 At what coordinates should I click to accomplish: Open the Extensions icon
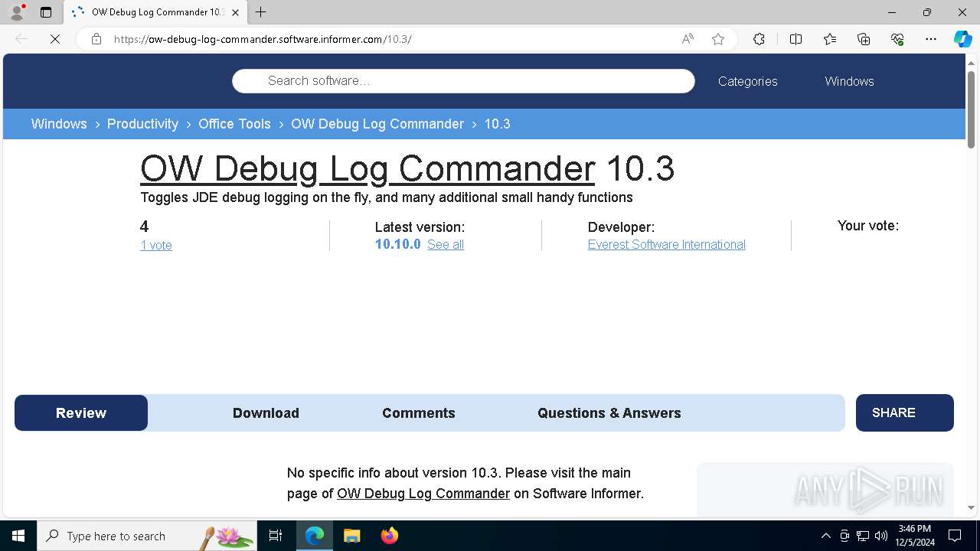pyautogui.click(x=759, y=39)
